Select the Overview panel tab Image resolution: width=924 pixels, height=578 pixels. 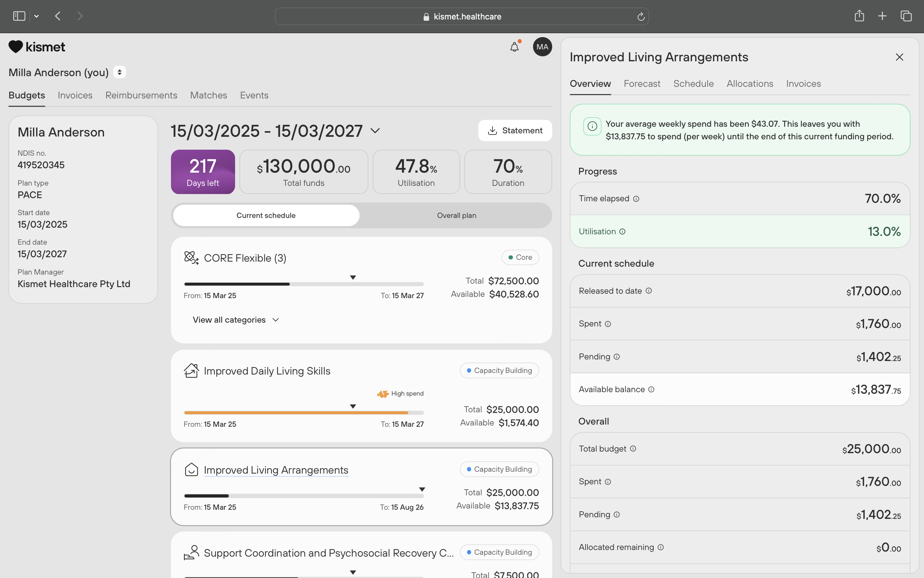click(590, 84)
